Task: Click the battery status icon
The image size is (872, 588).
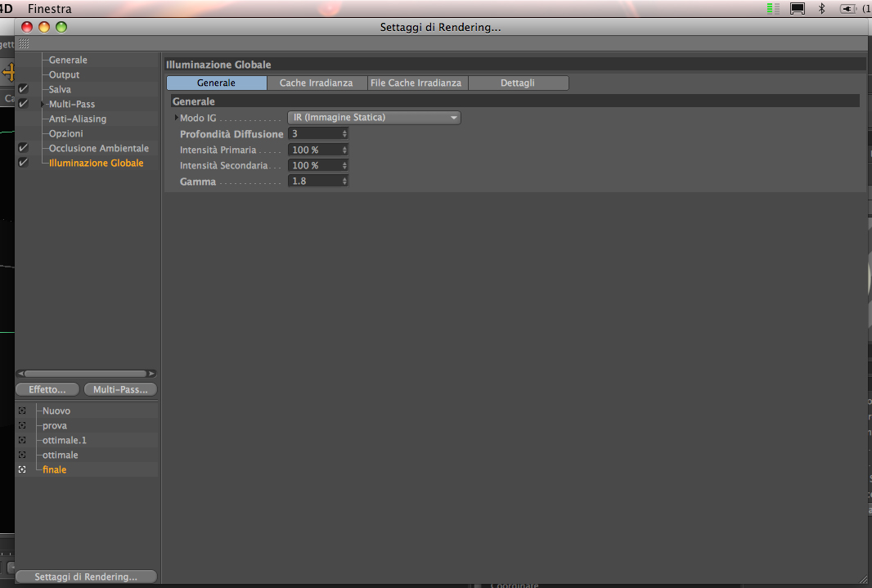Action: tap(848, 8)
